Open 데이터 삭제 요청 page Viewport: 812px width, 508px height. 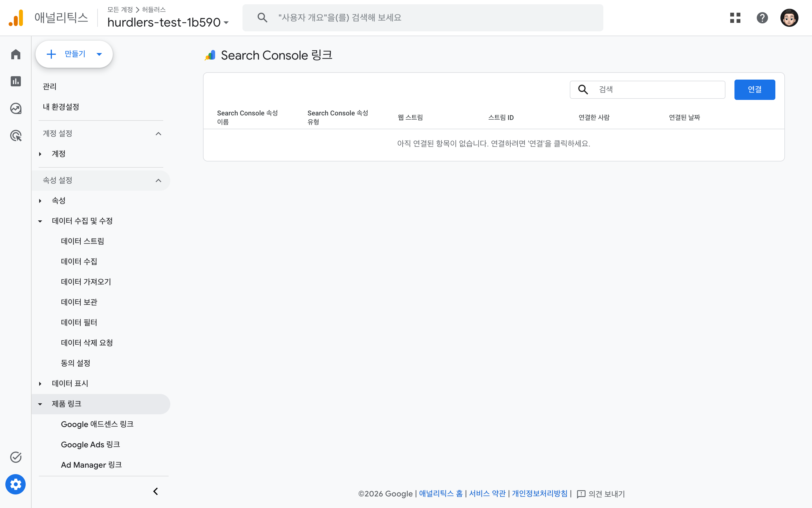87,343
